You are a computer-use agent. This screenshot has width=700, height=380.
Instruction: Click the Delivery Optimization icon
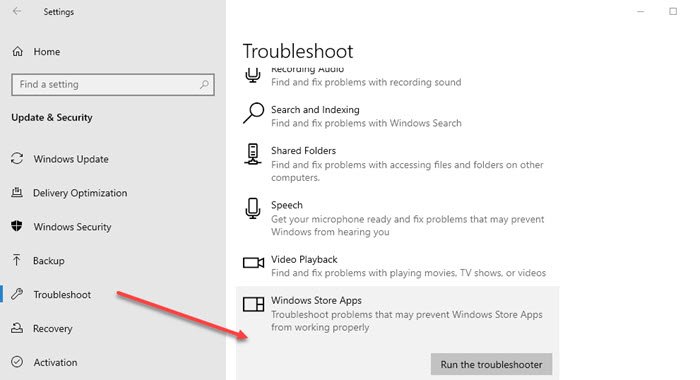[x=17, y=192]
